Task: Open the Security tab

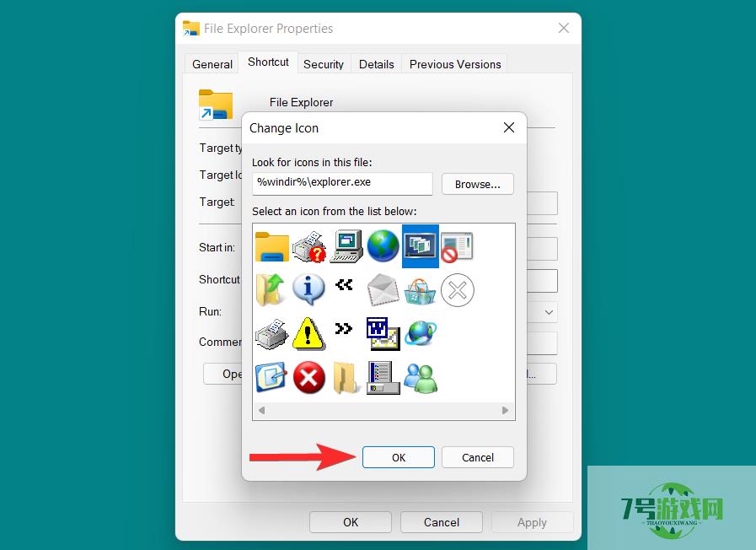Action: point(324,64)
